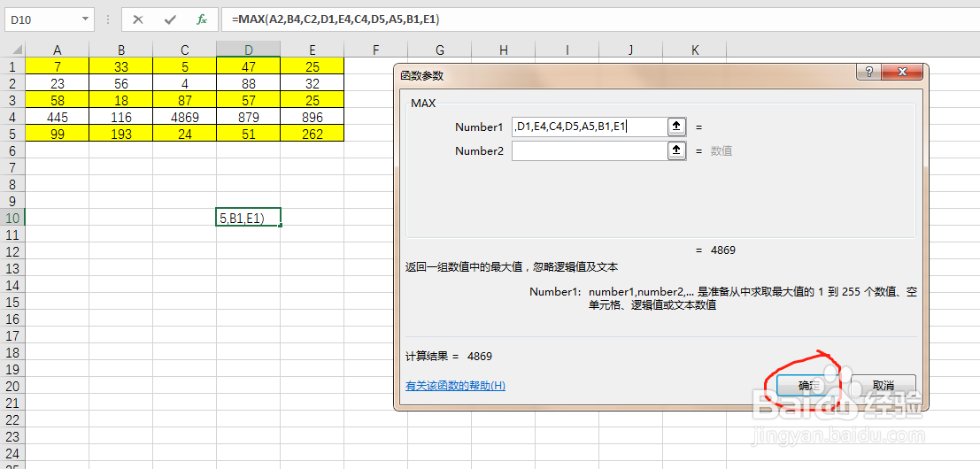The height and width of the screenshot is (469, 980).
Task: Select the column D header
Action: [249, 50]
